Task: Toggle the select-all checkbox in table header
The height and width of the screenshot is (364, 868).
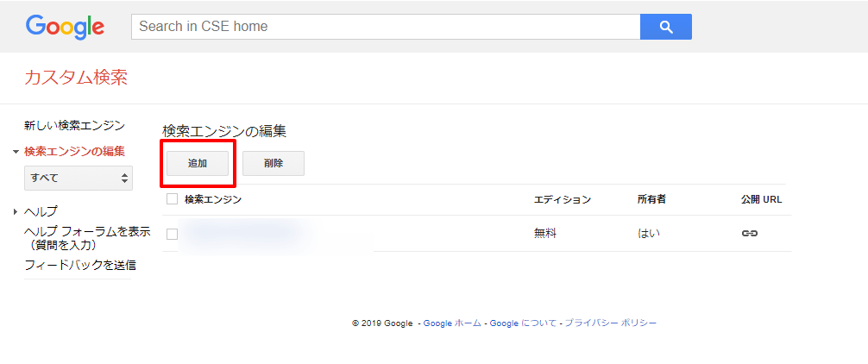Action: 172,199
